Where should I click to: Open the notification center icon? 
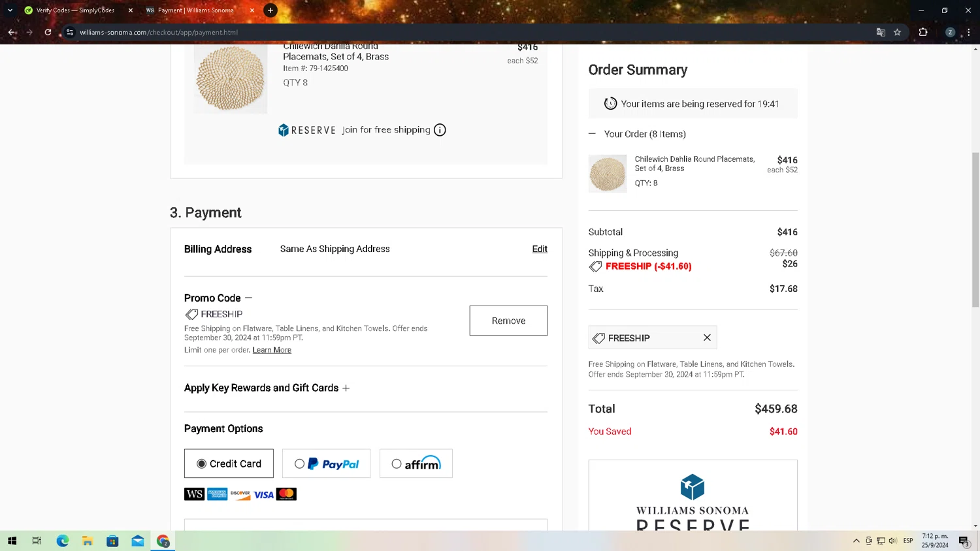coord(964,541)
